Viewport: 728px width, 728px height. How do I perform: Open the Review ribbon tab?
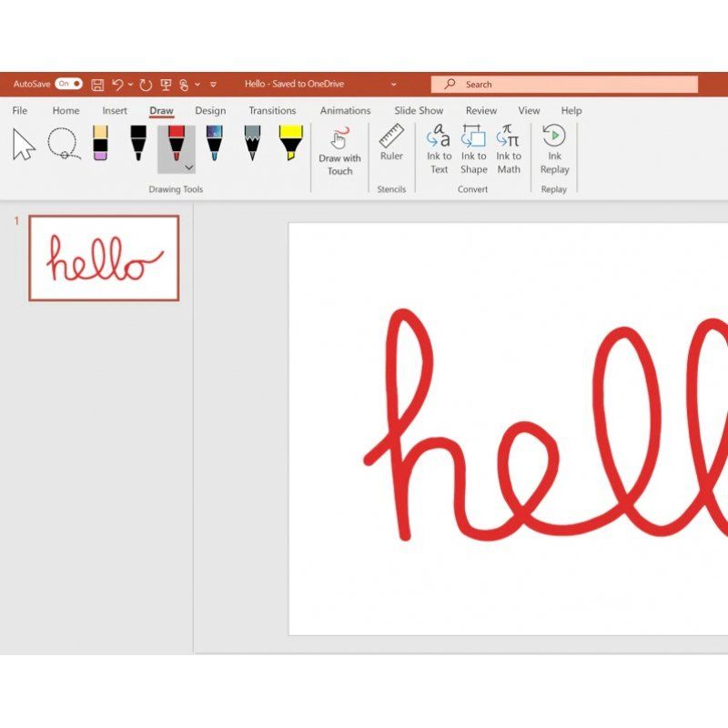coord(480,110)
